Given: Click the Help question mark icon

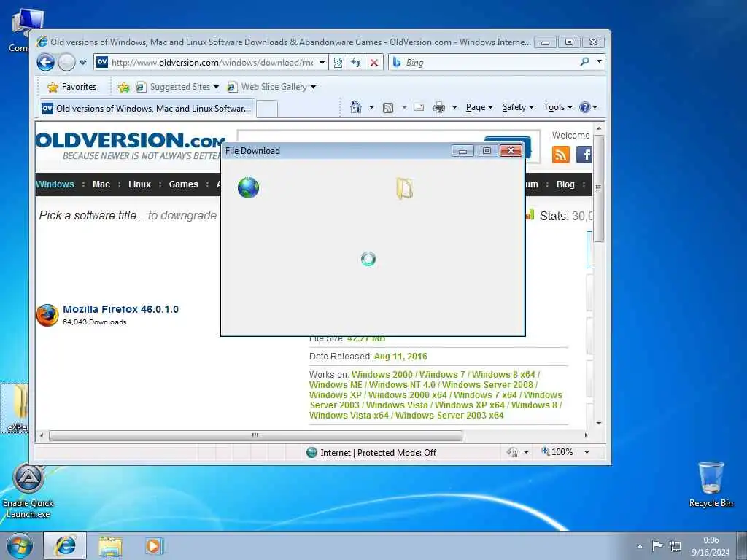Looking at the screenshot, I should (584, 107).
